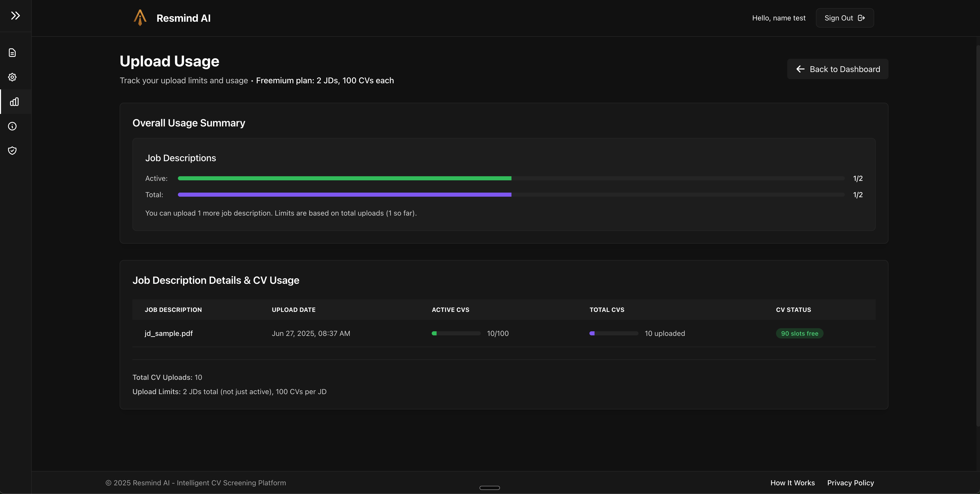The width and height of the screenshot is (980, 494).
Task: Click the Resmind AI logo icon
Action: click(x=140, y=18)
